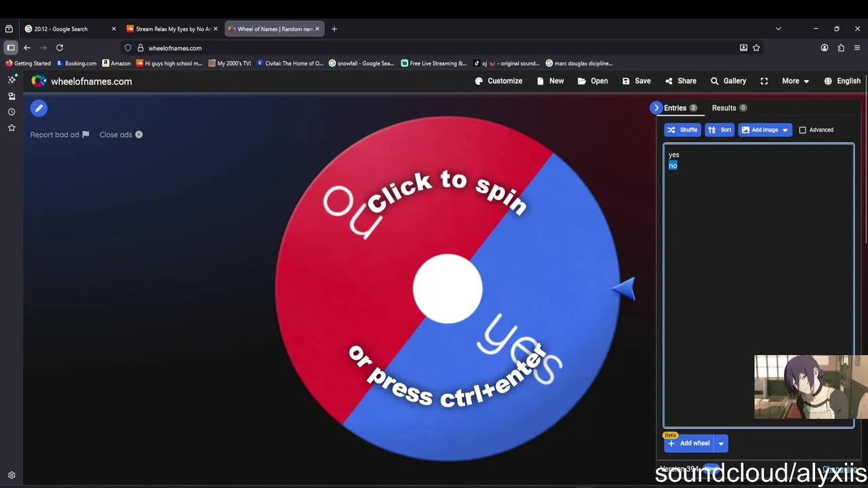Open the sidebar history clock icon
868x488 pixels.
12,112
